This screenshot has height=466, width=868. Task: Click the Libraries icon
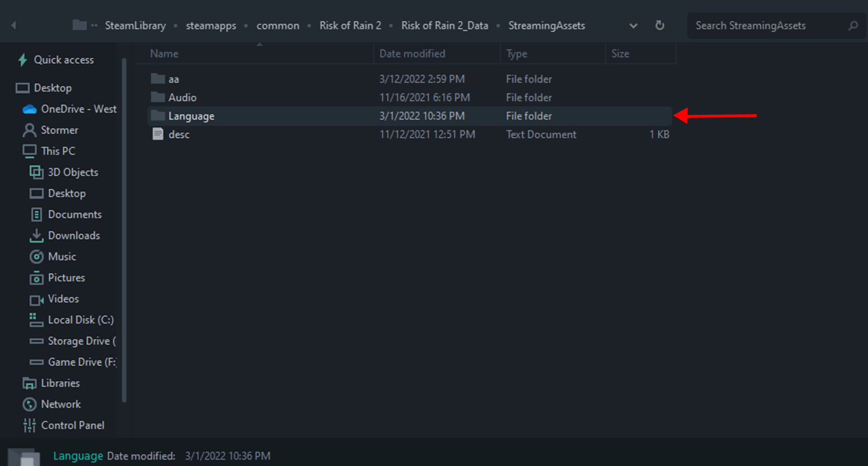(30, 383)
